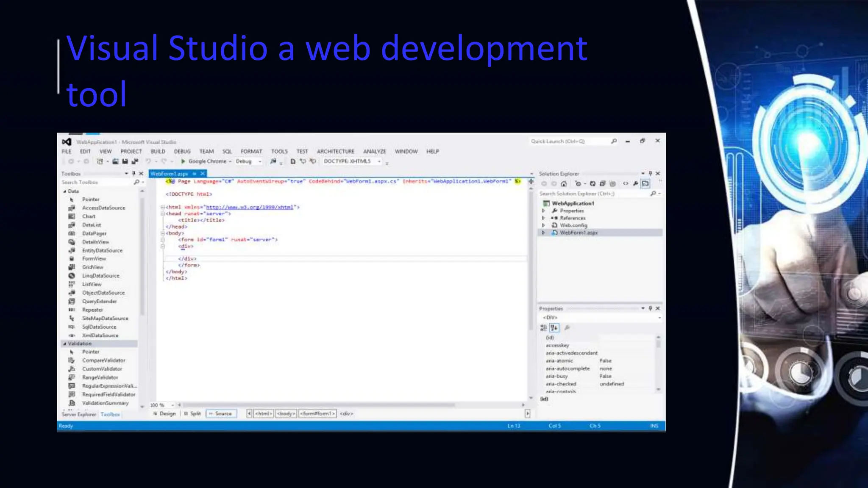
Task: Close the Toolbox panel
Action: tap(141, 174)
